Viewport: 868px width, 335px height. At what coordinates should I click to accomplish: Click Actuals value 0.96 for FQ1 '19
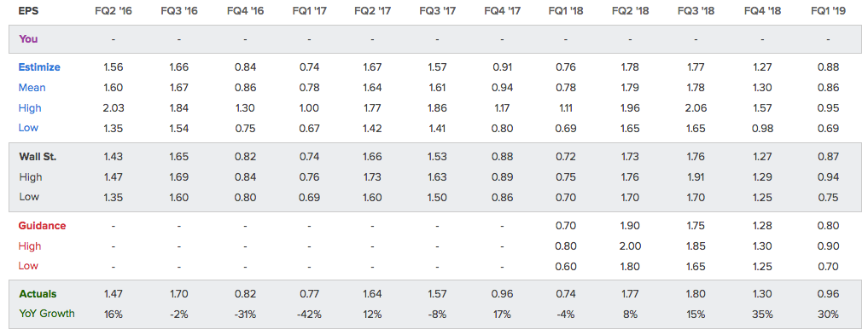pyautogui.click(x=828, y=293)
